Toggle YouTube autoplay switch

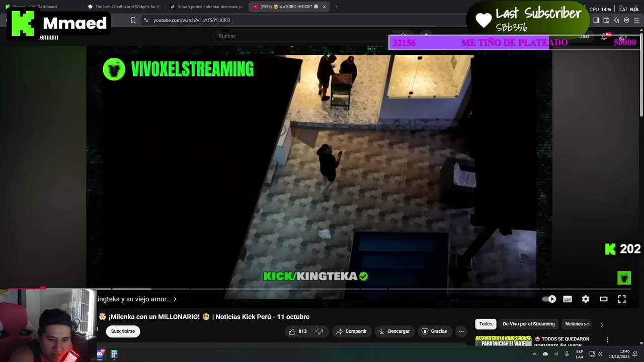[x=549, y=299]
